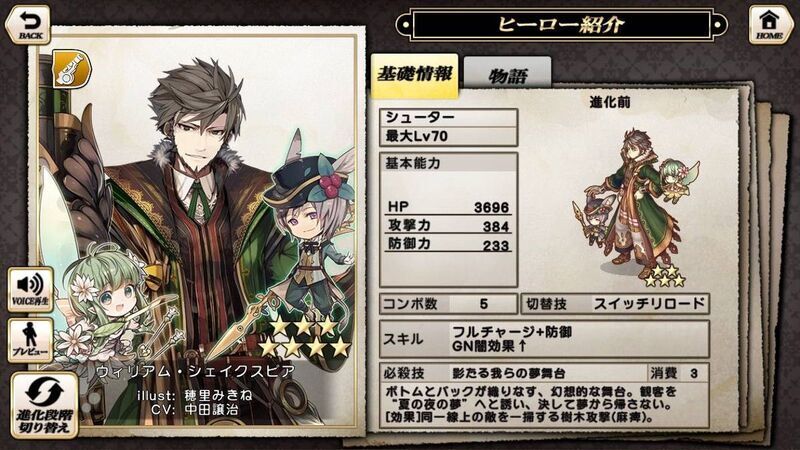The width and height of the screenshot is (800, 450).
Task: Click the 基本能力 stats panel header
Action: click(x=448, y=163)
